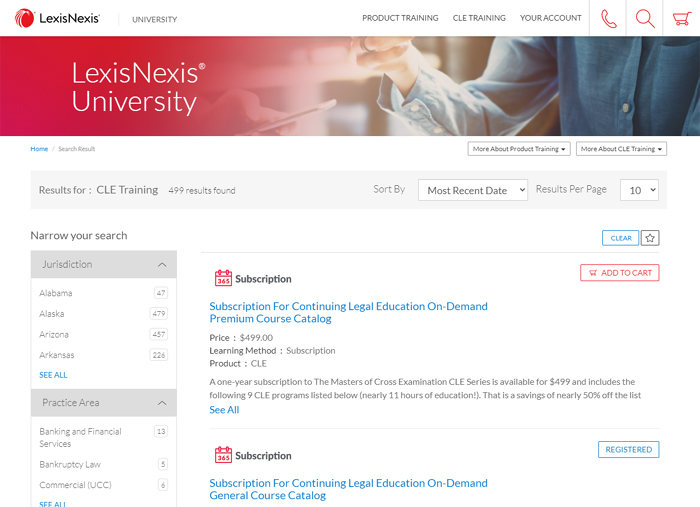The image size is (700, 507).
Task: Click the 'Search Result' breadcrumb text
Action: 77,149
